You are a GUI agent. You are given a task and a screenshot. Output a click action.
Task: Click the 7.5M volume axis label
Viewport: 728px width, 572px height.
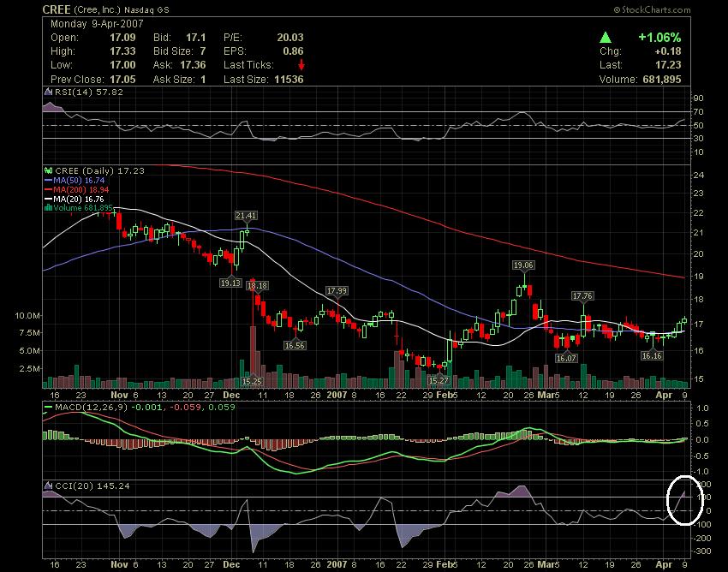(x=30, y=333)
